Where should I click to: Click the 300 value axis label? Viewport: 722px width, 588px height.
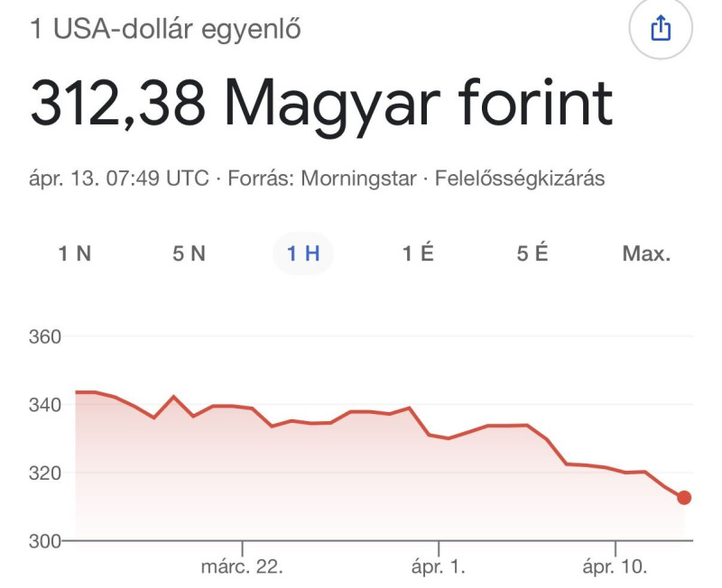pos(45,541)
